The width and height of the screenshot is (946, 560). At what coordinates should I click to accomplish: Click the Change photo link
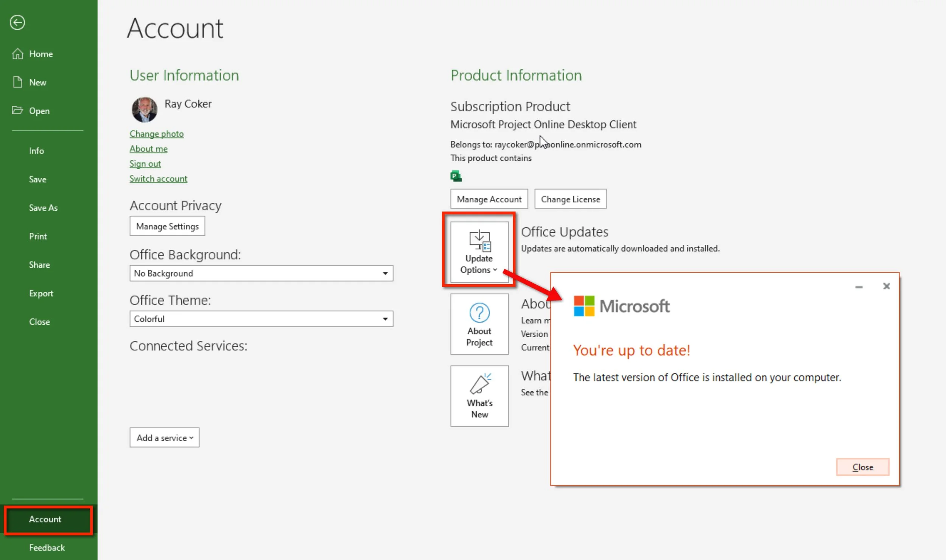tap(156, 134)
